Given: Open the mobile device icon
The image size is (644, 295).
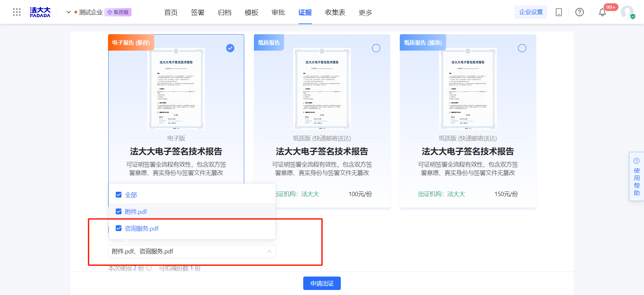Looking at the screenshot, I should tap(559, 12).
